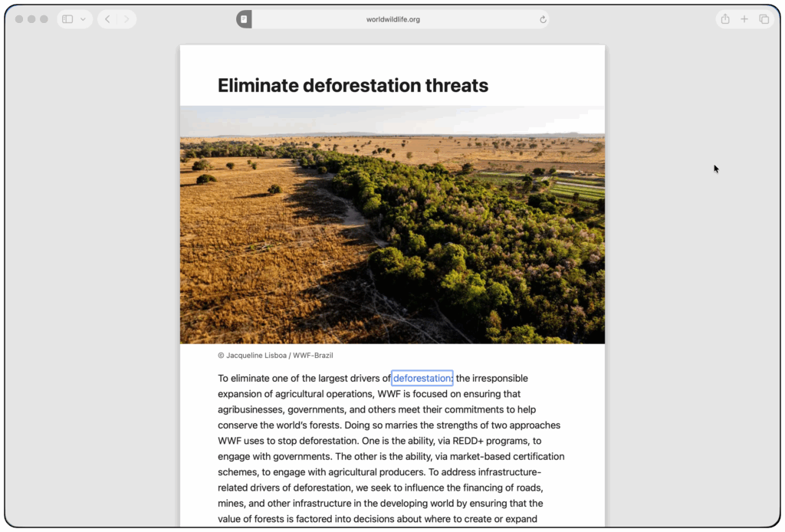This screenshot has width=785, height=532.
Task: Open the Share menu icon
Action: [725, 19]
